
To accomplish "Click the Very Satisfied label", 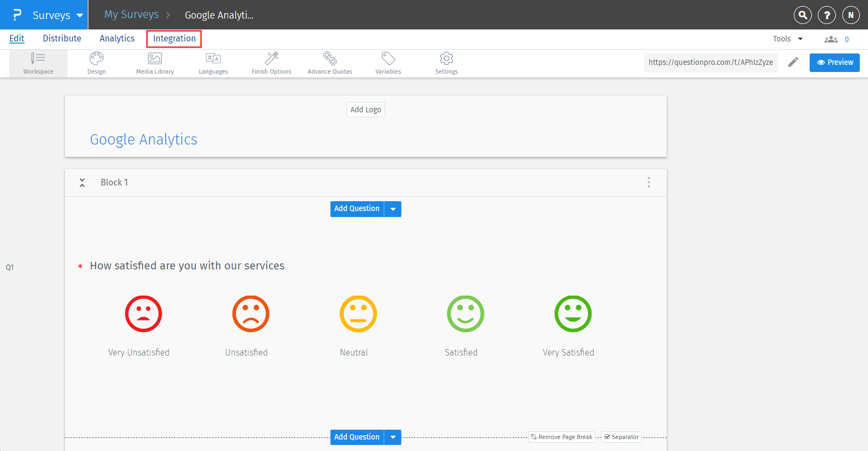I will (x=568, y=352).
